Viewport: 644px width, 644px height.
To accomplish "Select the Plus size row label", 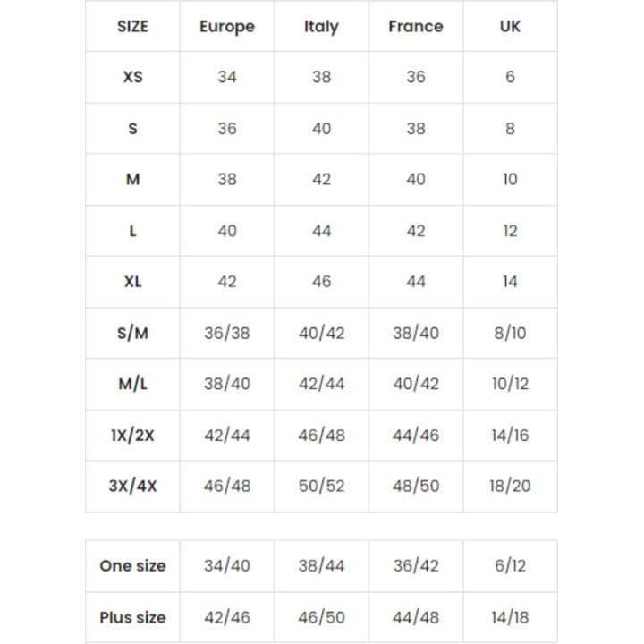I will coord(132,617).
